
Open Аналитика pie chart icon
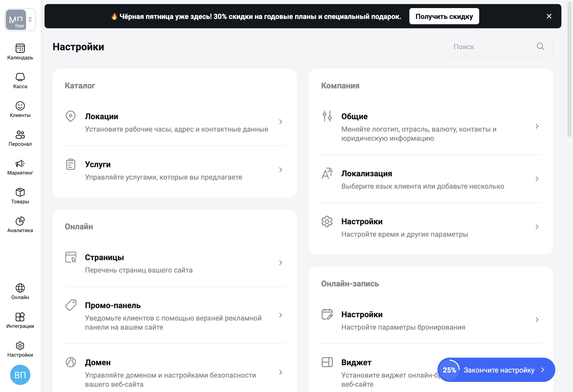20,221
